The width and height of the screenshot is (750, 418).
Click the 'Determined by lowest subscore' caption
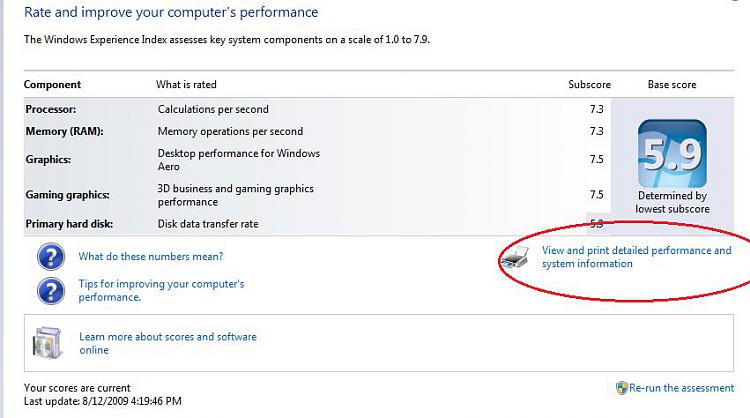[672, 202]
